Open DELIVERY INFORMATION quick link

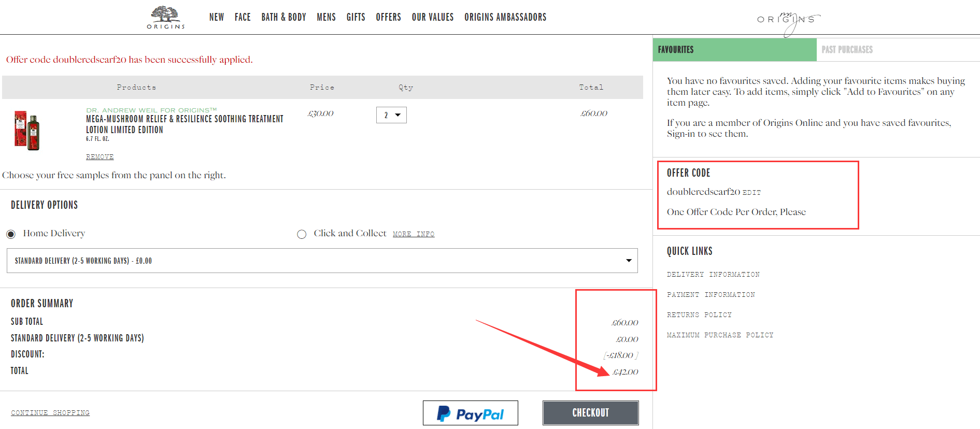pyautogui.click(x=713, y=275)
